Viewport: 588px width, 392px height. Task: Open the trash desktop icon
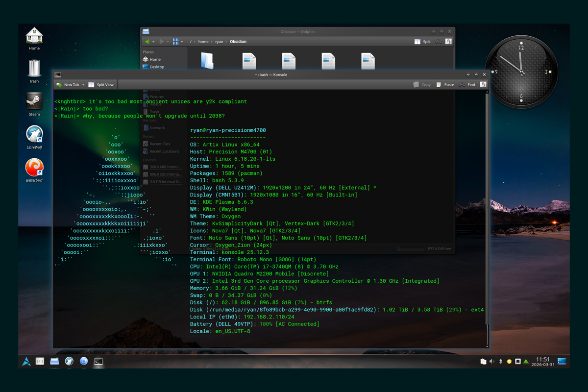pyautogui.click(x=34, y=71)
